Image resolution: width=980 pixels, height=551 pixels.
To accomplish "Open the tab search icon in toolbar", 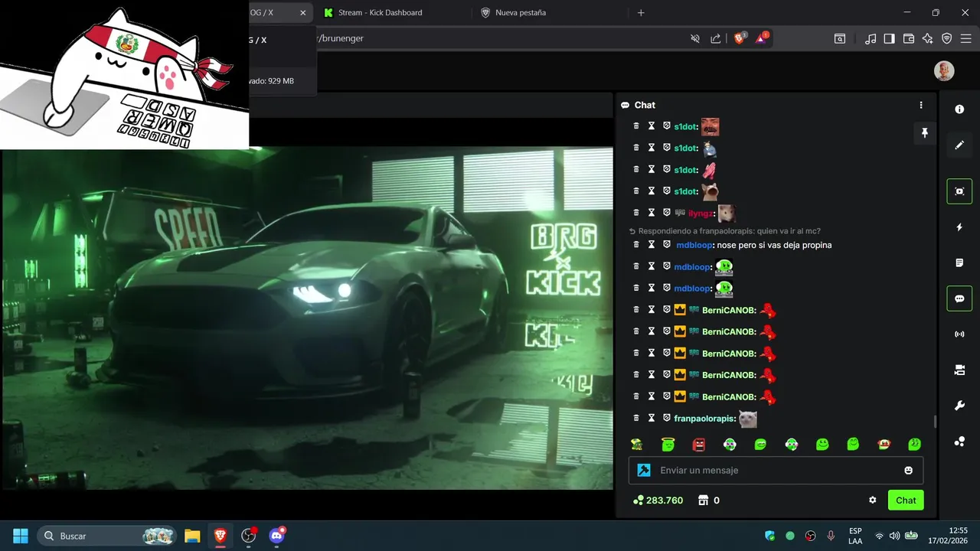I will point(840,38).
